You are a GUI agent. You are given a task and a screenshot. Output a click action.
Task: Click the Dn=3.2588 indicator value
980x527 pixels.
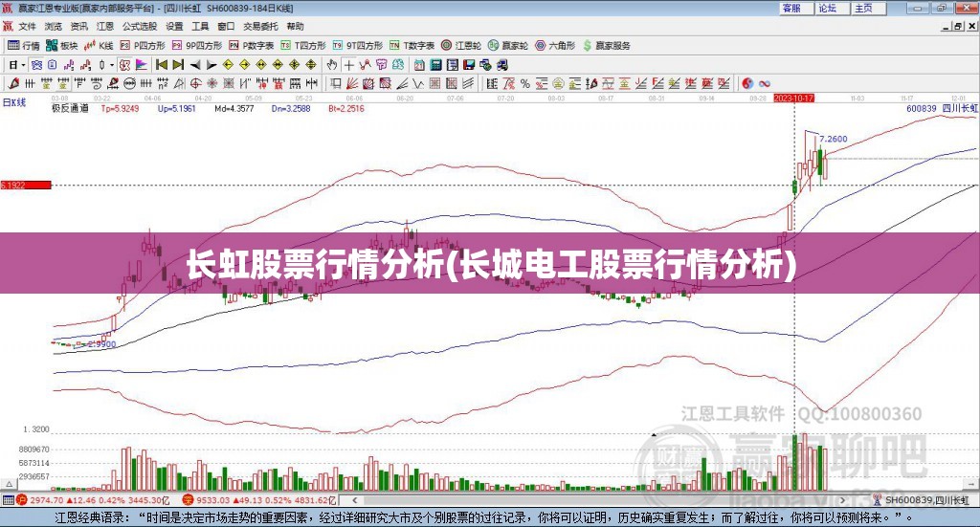291,109
